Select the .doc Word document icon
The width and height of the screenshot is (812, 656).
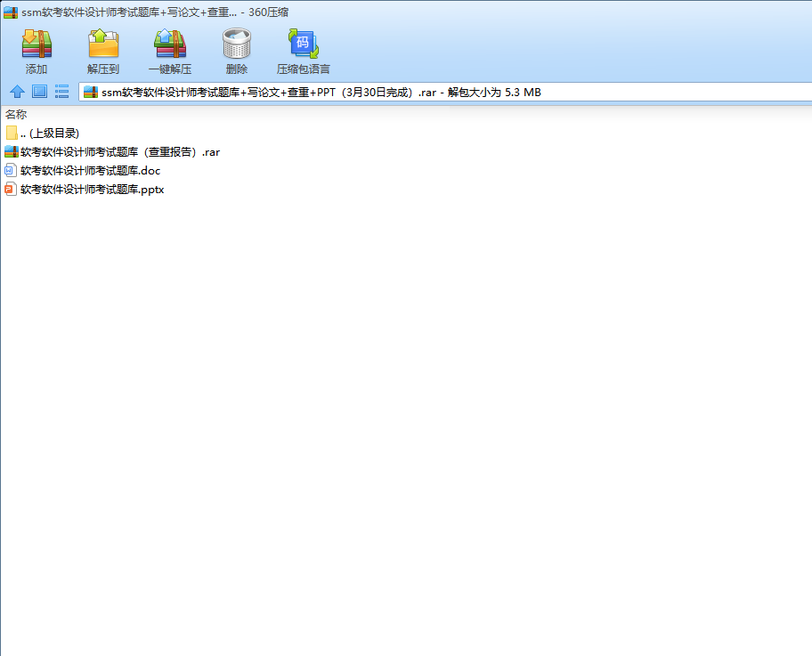[x=11, y=170]
